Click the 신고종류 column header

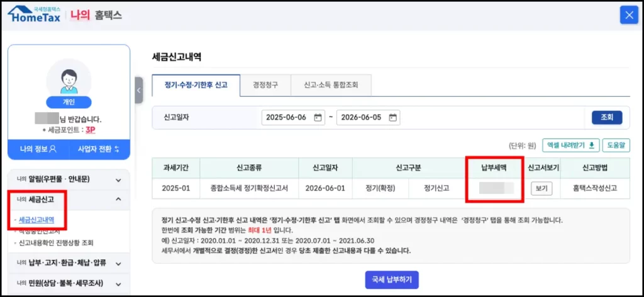click(249, 168)
